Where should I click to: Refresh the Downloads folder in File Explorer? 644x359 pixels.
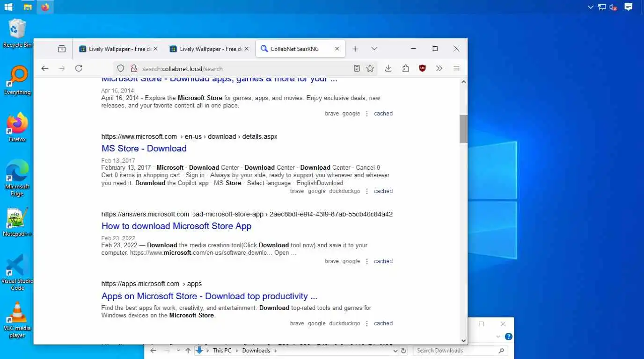pos(404,351)
